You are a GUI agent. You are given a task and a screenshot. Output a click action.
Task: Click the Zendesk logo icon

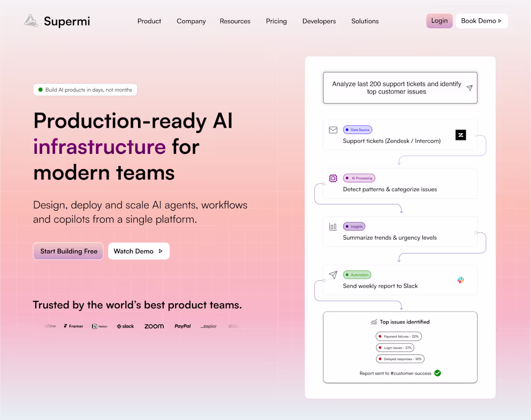point(460,135)
